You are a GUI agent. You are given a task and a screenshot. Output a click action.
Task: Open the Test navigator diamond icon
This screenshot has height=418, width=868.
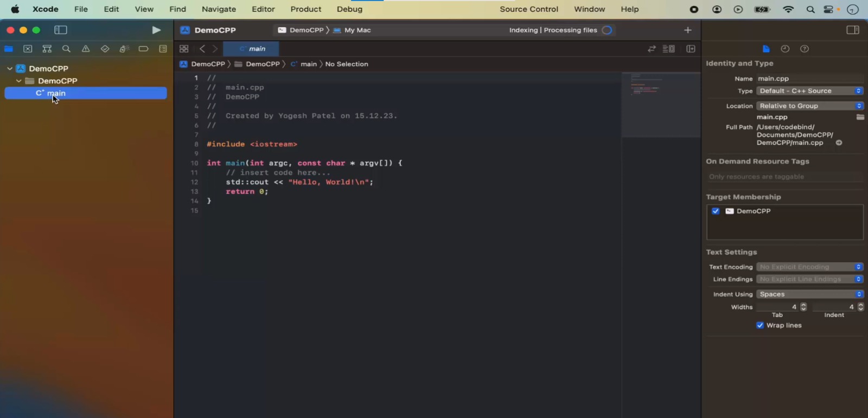pos(105,49)
